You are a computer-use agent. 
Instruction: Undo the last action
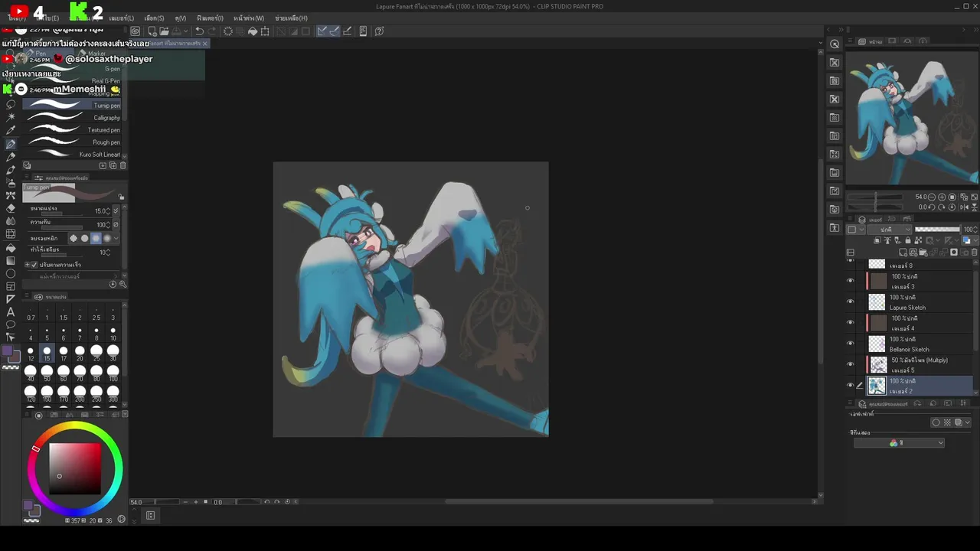(199, 31)
